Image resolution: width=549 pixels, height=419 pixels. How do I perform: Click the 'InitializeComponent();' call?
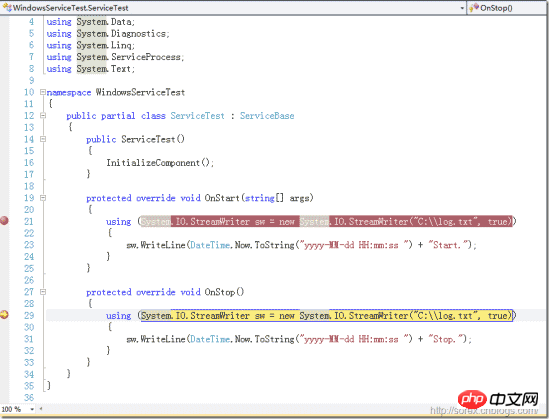click(x=160, y=163)
